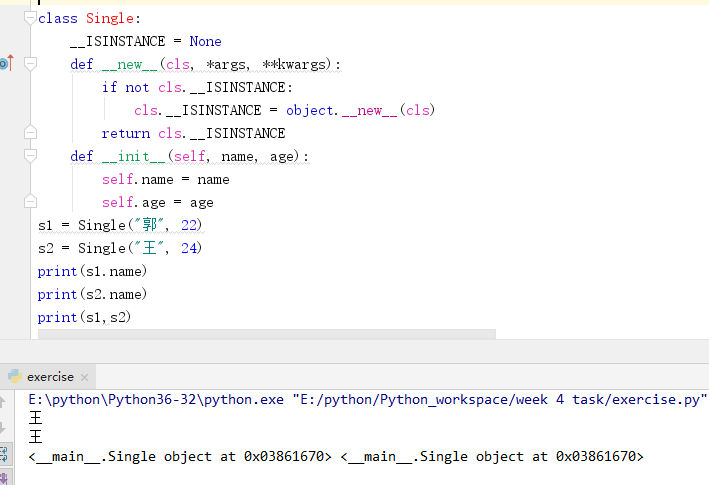The width and height of the screenshot is (709, 485).
Task: Click the number 24 in s2 assignment
Action: (x=189, y=248)
